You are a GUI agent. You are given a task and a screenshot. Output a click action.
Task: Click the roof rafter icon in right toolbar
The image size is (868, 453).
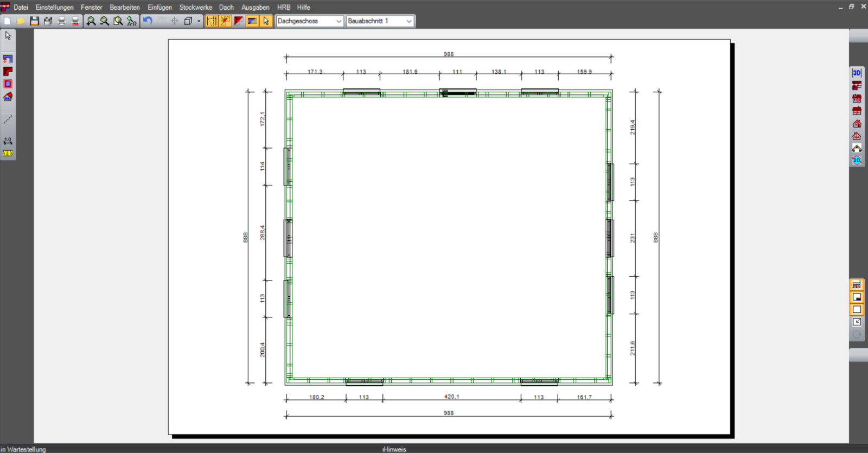point(857,148)
